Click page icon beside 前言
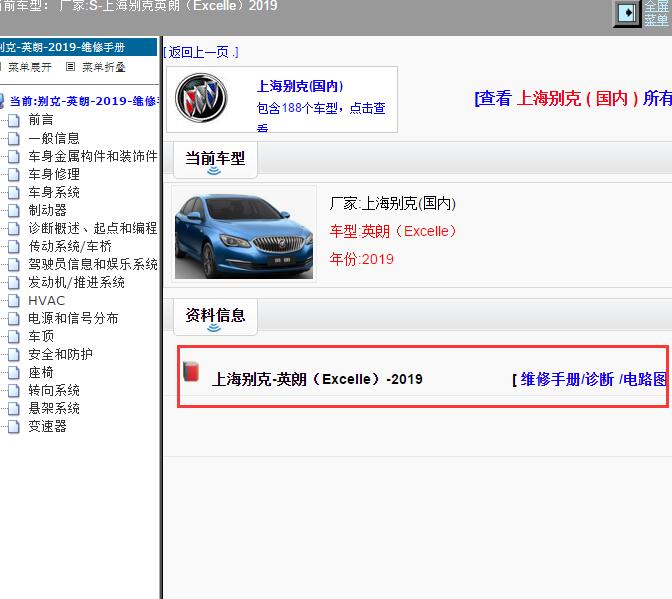The height and width of the screenshot is (599, 672). pos(14,120)
